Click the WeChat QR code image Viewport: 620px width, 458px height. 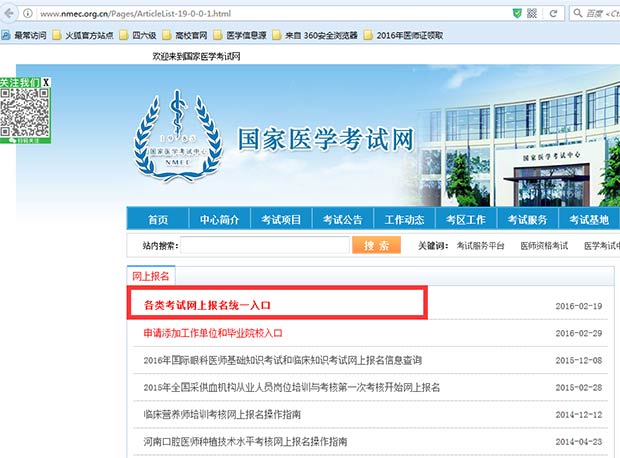click(24, 113)
